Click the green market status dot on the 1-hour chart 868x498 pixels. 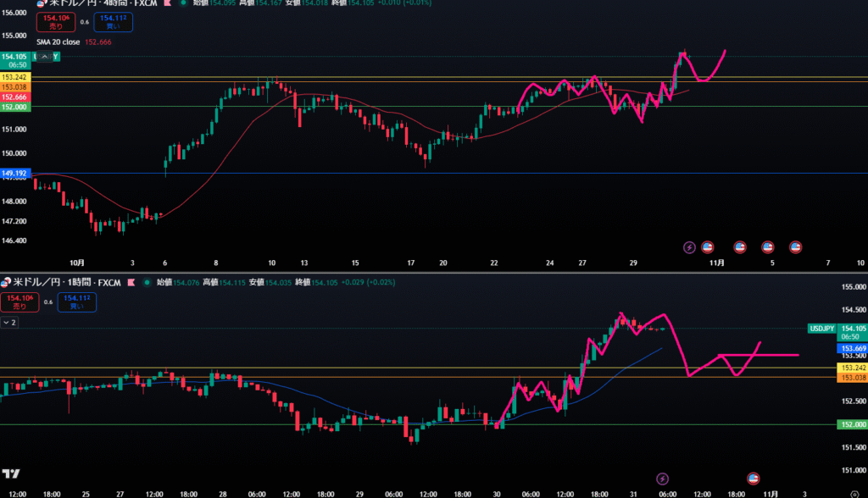click(x=147, y=281)
